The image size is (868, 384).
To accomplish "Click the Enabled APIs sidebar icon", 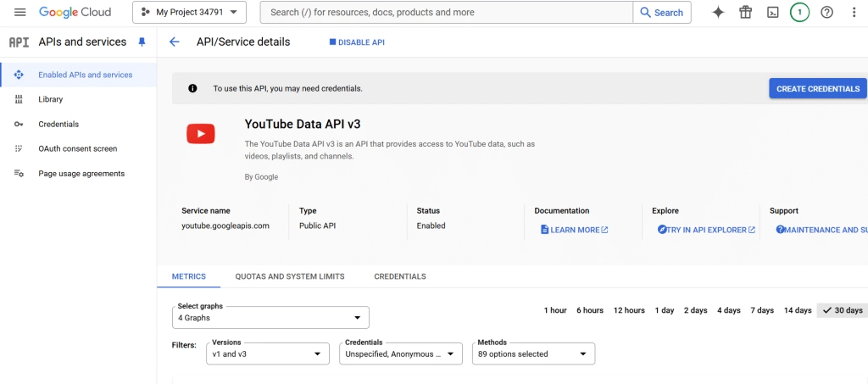I will tap(19, 75).
